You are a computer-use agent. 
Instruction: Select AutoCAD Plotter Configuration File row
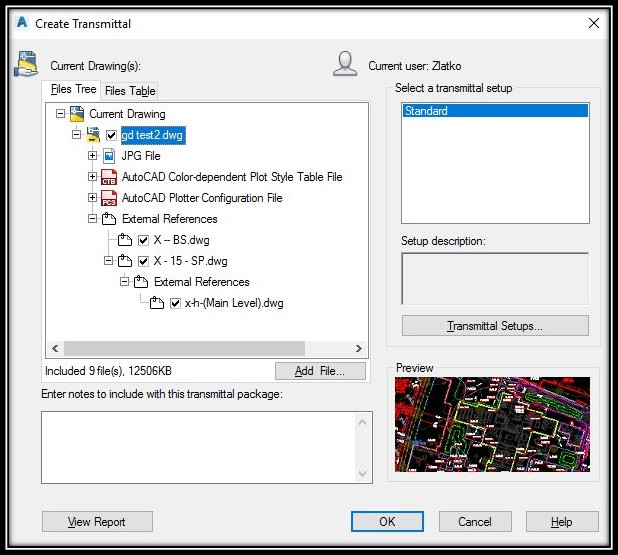(202, 198)
